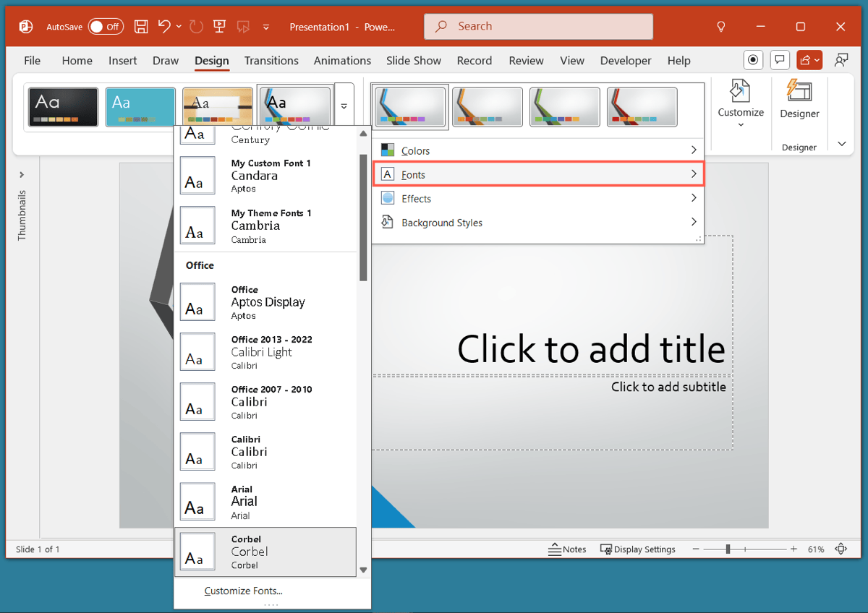Click the zoom slider handle

point(728,549)
